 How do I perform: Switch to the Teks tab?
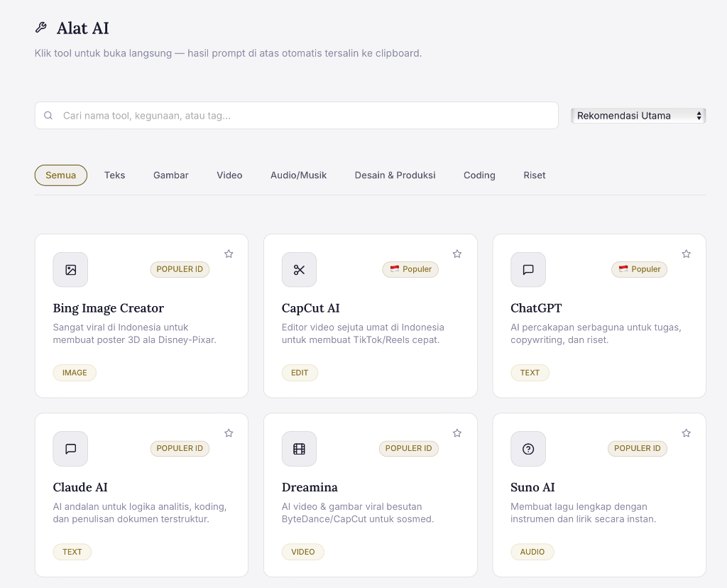(x=114, y=175)
